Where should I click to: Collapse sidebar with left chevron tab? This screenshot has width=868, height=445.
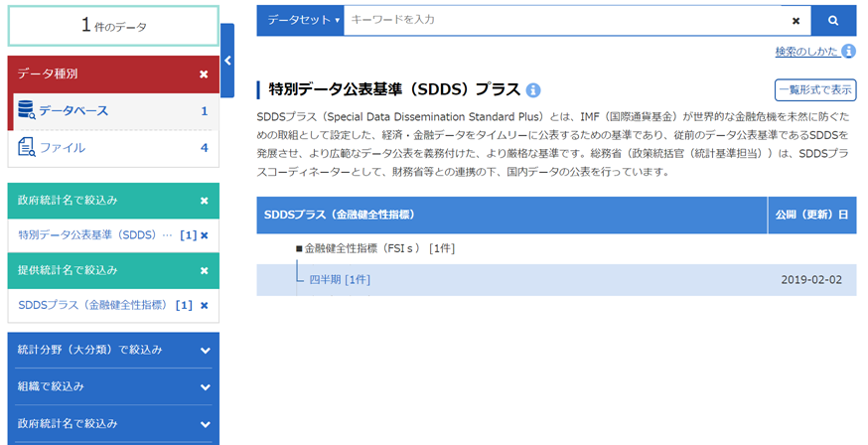pos(227,61)
